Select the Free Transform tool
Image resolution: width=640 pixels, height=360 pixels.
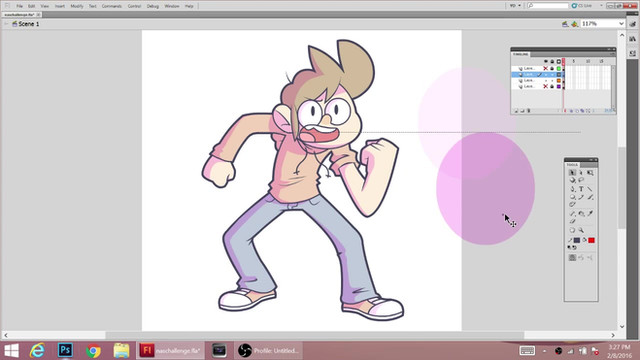[590, 173]
